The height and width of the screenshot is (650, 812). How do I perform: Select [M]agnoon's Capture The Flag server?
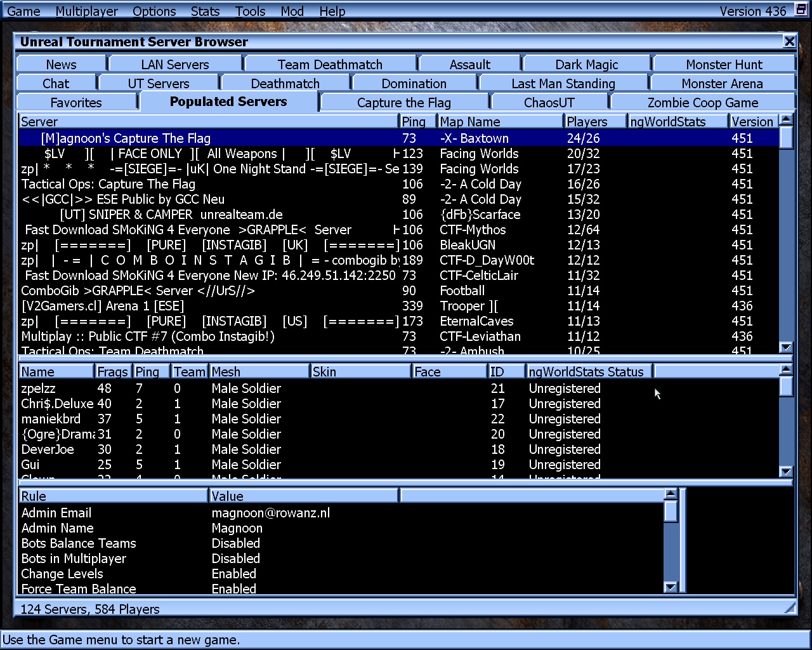click(399, 138)
